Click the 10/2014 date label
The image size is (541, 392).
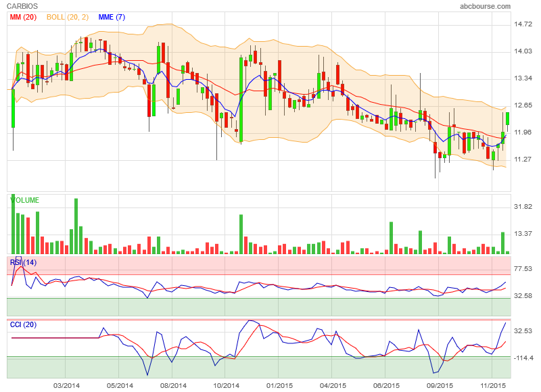pyautogui.click(x=226, y=385)
